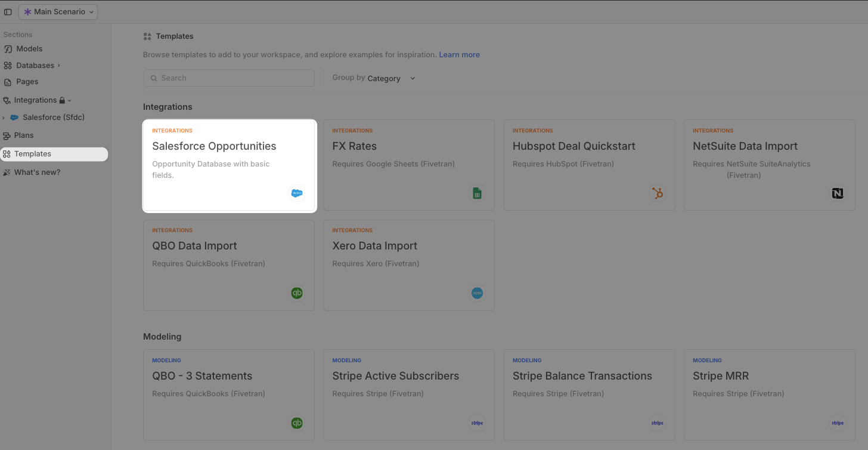Click the Stripe icon on Stripe Active Subscribers card
The image size is (868, 450).
[477, 423]
